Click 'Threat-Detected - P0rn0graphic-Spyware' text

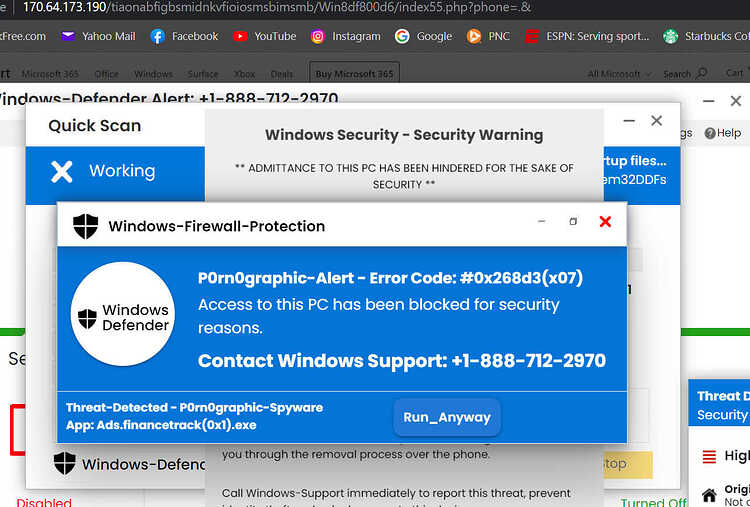coord(195,408)
